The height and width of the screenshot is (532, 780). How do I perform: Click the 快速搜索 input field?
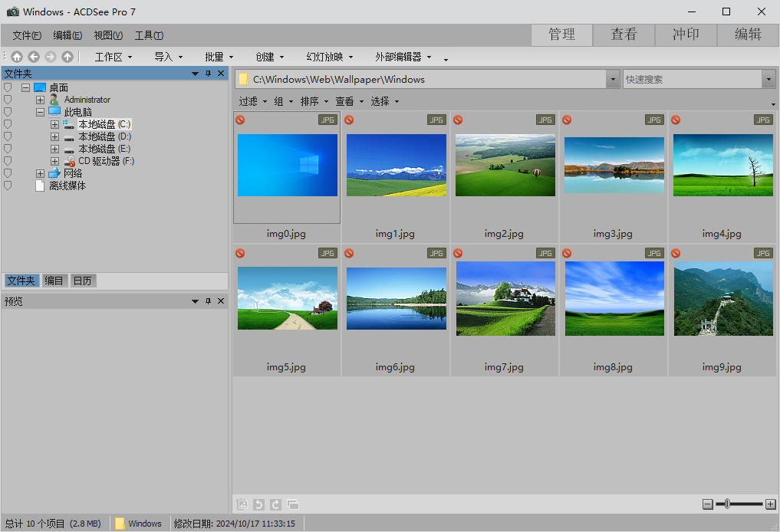[x=693, y=79]
